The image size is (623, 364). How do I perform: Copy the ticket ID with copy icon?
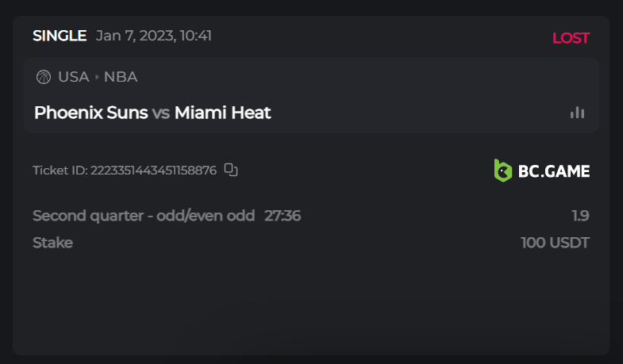(231, 170)
